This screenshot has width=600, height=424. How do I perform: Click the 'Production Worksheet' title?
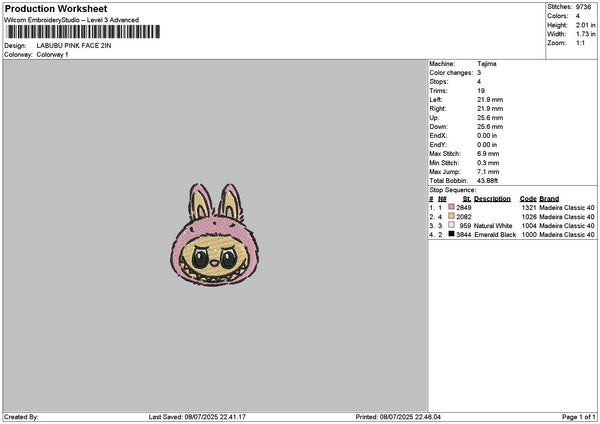(x=56, y=9)
